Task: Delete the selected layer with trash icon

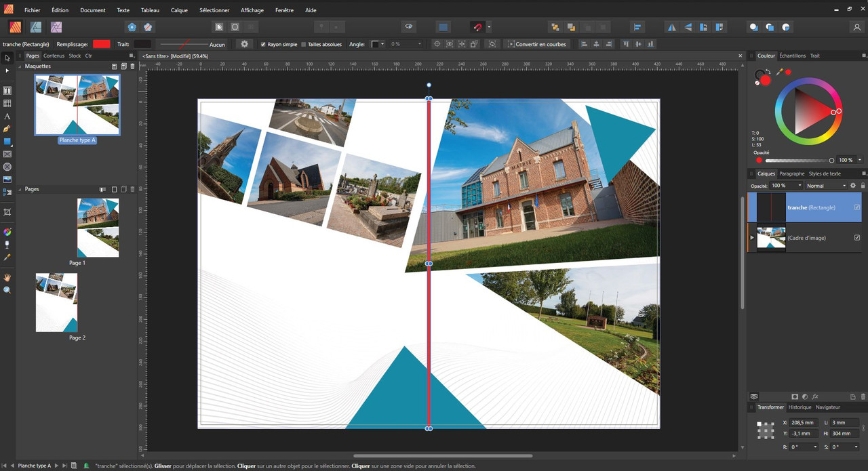Action: (863, 396)
